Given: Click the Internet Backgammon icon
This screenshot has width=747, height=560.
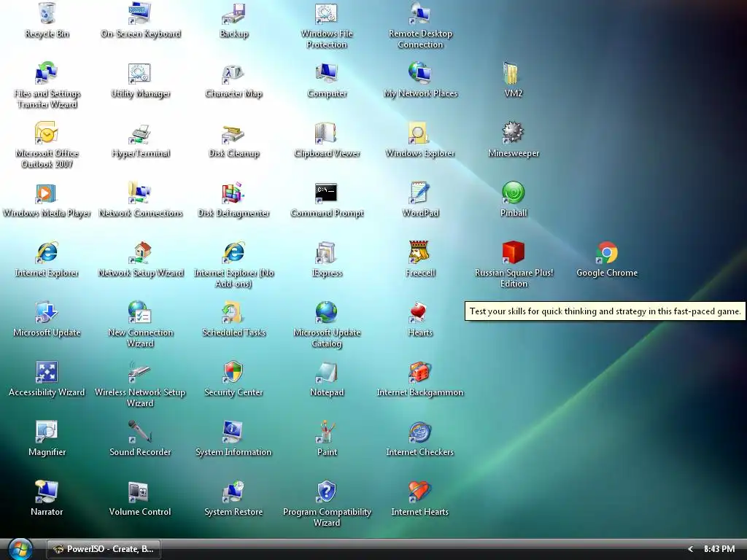Looking at the screenshot, I should pyautogui.click(x=420, y=371).
